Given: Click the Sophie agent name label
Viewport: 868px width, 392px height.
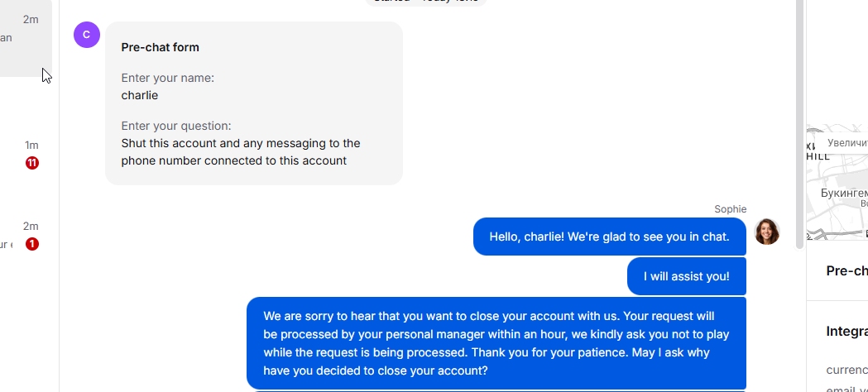Looking at the screenshot, I should click(730, 209).
